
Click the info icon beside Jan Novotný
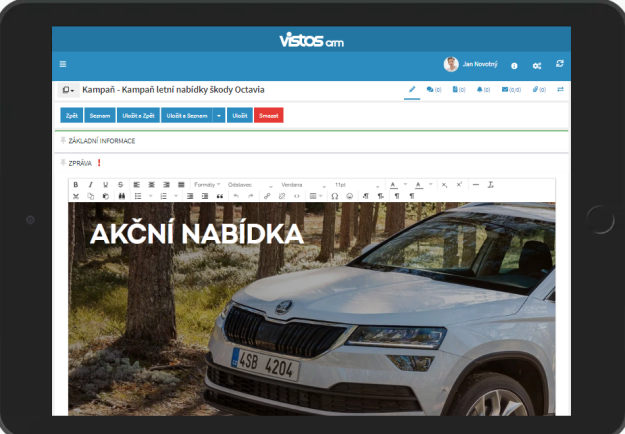514,65
